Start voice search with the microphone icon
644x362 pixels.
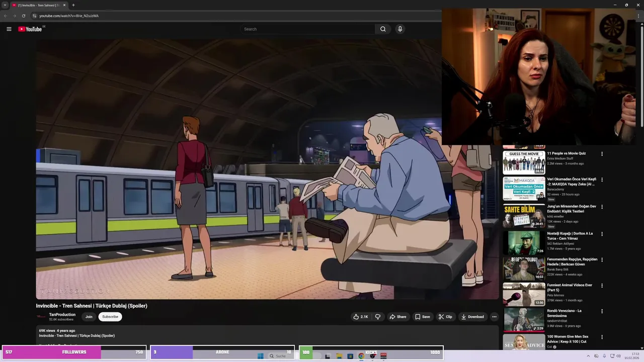click(400, 29)
